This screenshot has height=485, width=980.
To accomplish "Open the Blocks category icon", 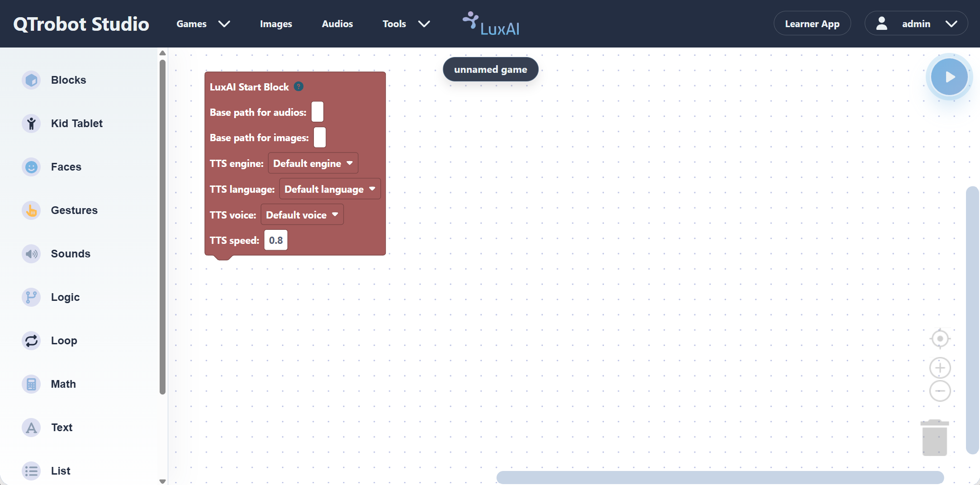I will 31,80.
